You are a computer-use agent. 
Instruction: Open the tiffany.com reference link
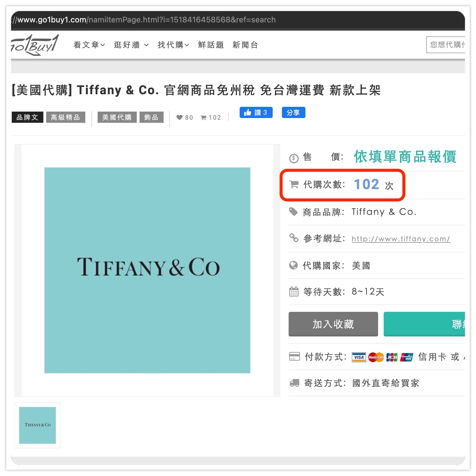coord(401,239)
